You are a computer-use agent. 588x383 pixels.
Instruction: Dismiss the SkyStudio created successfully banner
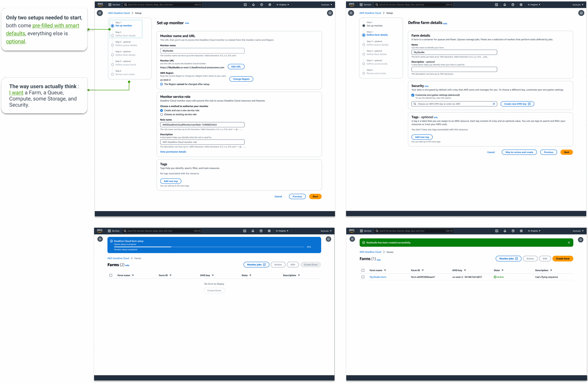pos(569,243)
